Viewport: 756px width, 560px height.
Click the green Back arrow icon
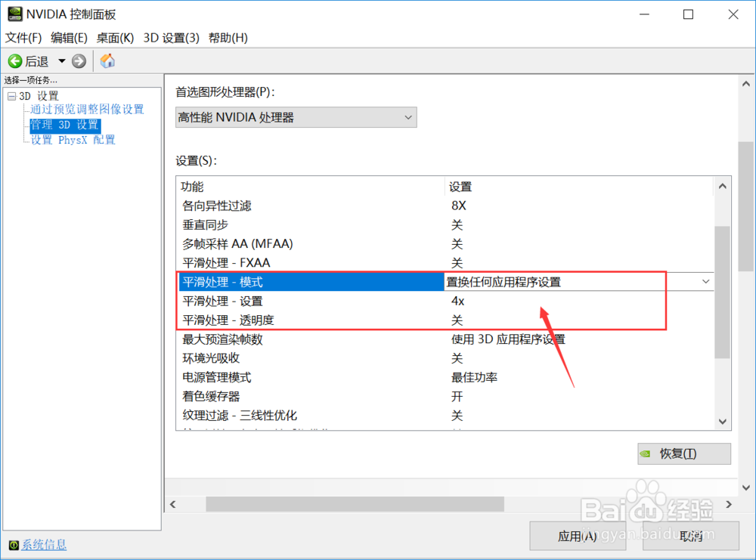[15, 61]
